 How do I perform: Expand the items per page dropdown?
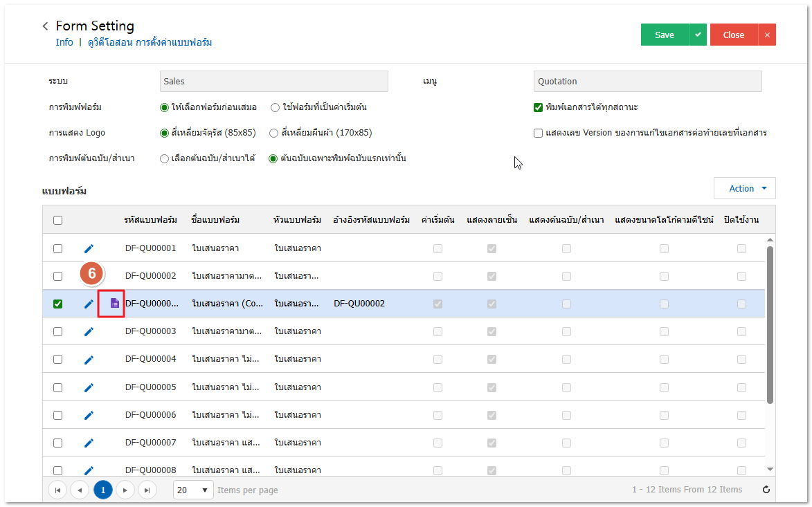click(x=193, y=490)
